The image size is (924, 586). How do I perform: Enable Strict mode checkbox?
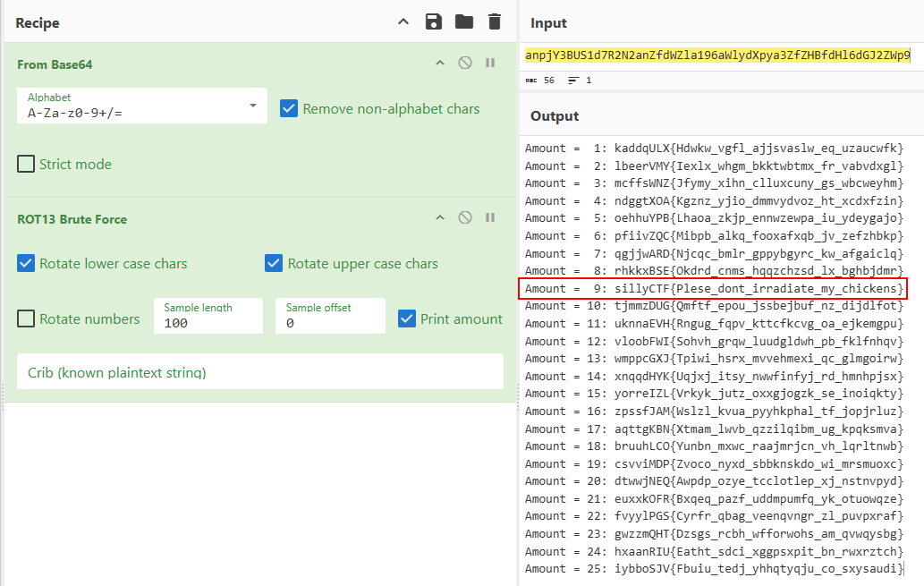[27, 165]
